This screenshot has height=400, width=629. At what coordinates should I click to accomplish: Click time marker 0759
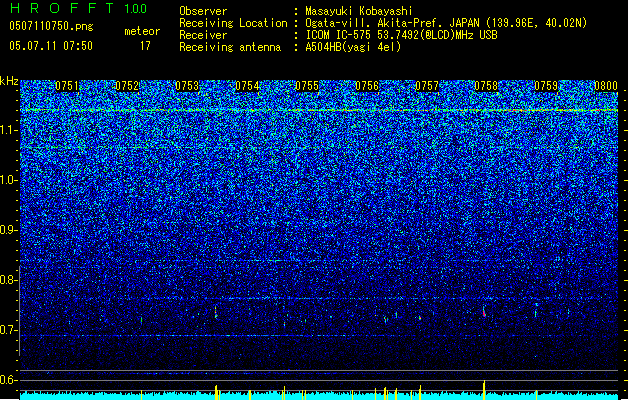(x=546, y=86)
